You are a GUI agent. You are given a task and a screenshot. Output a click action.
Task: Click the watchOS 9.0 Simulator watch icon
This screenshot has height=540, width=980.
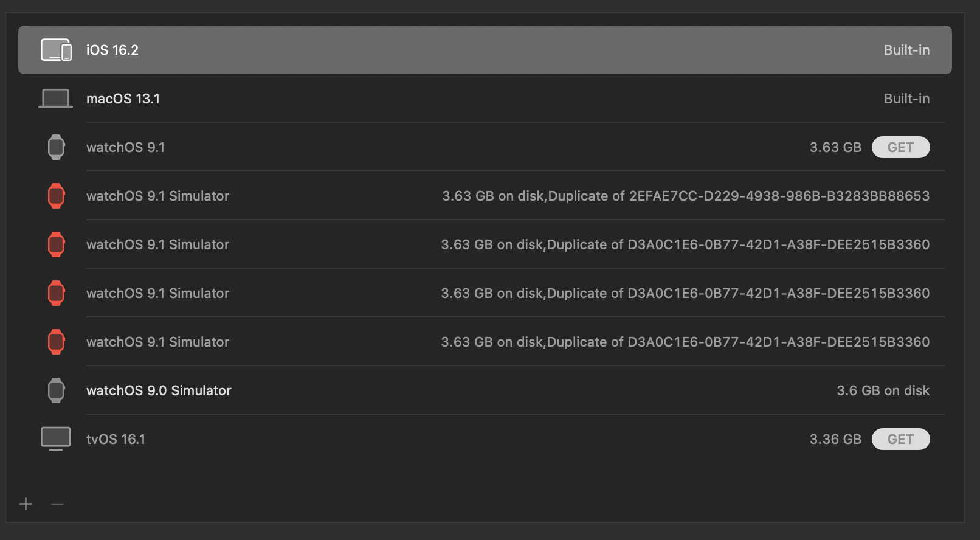pyautogui.click(x=56, y=390)
